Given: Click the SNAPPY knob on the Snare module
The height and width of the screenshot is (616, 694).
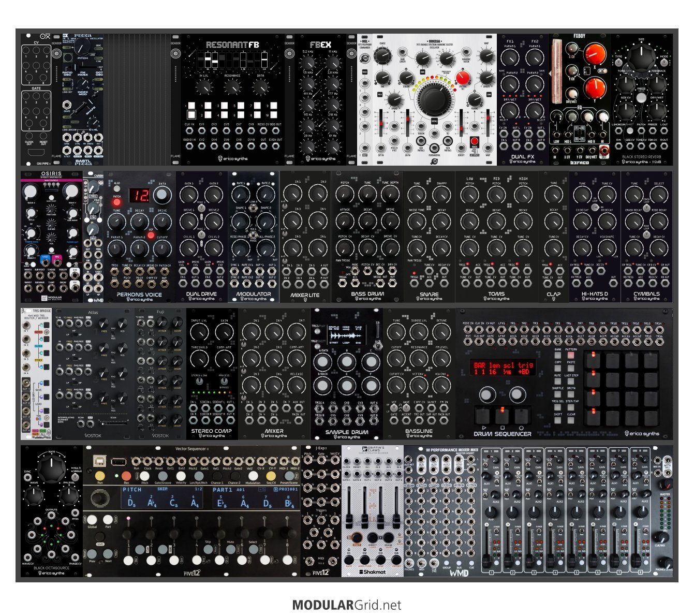Looking at the screenshot, I should click(441, 195).
